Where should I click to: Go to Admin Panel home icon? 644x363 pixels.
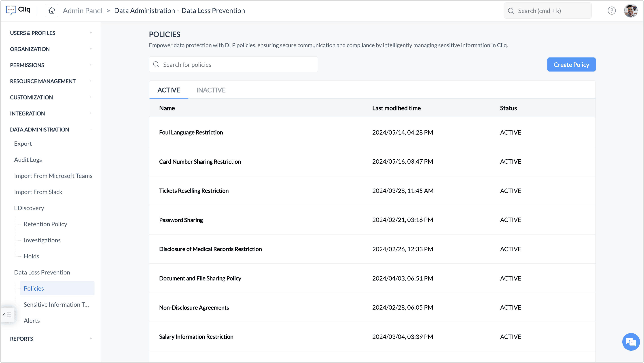point(51,11)
